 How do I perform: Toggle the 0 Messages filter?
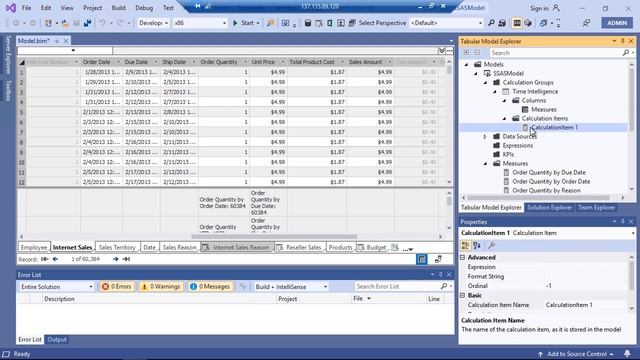pyautogui.click(x=211, y=287)
